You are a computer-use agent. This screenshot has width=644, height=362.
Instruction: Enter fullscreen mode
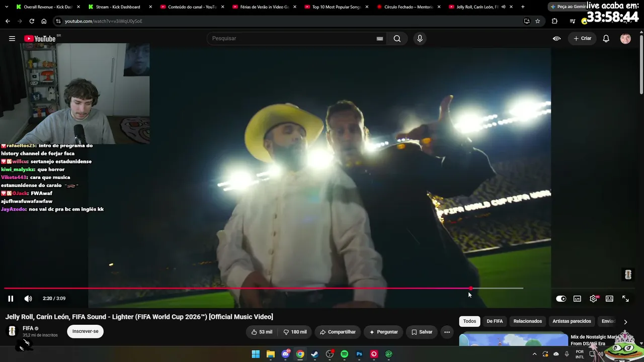[625, 299]
